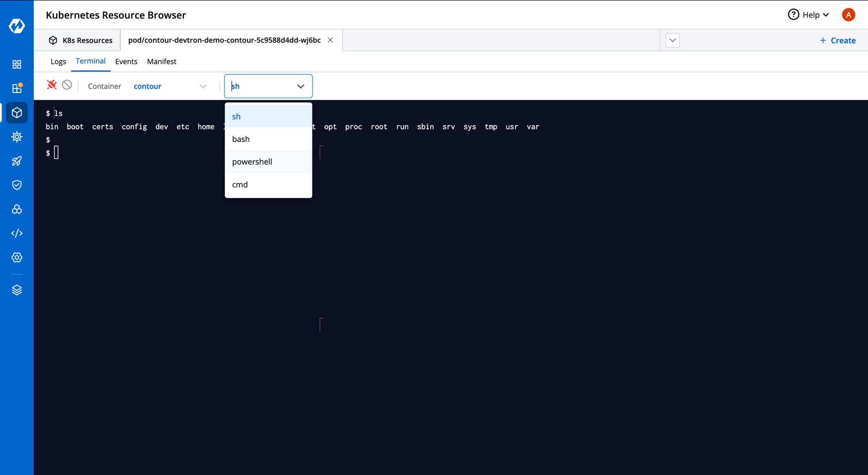Switch to the Logs tab
Image resolution: width=868 pixels, height=475 pixels.
(x=58, y=61)
